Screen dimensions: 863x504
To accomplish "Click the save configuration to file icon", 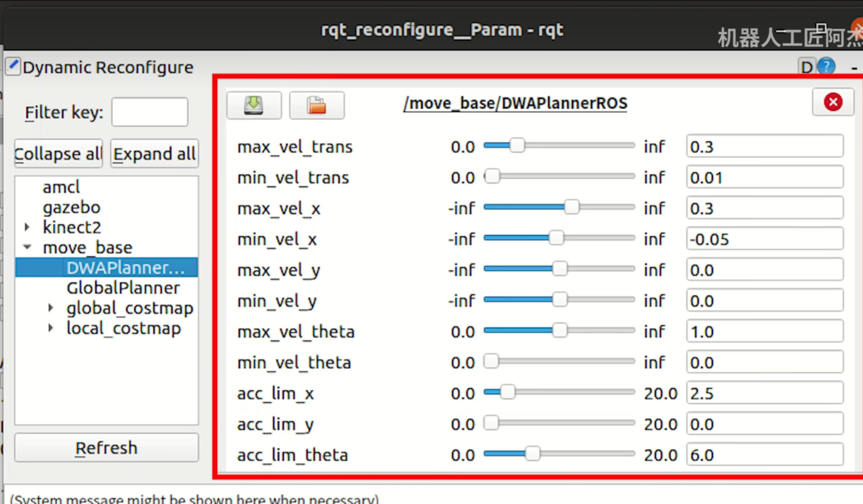I will point(254,105).
